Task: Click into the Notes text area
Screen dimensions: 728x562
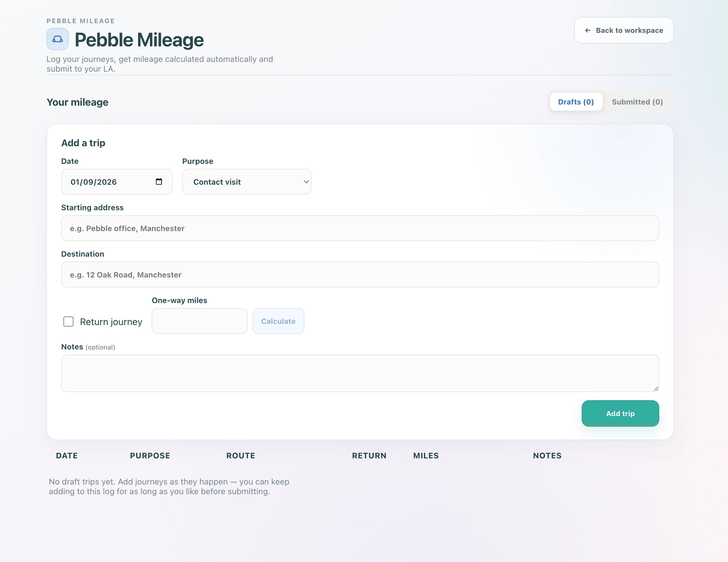Action: 360,373
